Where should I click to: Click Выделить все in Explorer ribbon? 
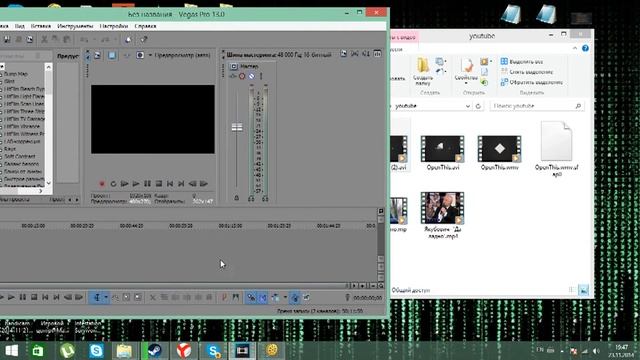click(x=522, y=62)
